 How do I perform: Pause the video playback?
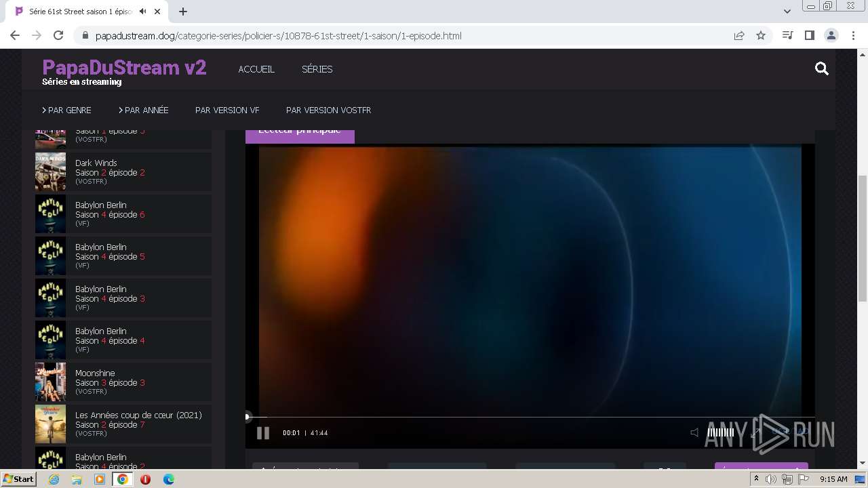coord(263,433)
